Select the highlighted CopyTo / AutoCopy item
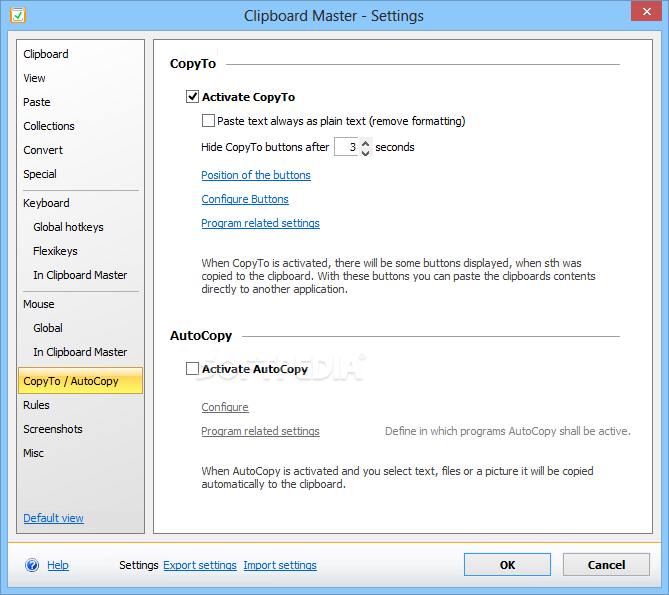Viewport: 669px width, 595px height. click(81, 380)
